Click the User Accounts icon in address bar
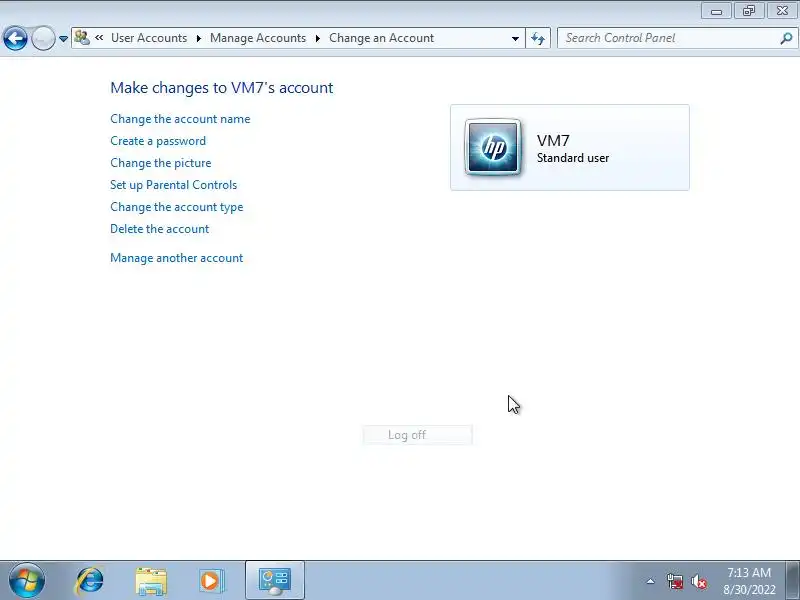The width and height of the screenshot is (800, 600). [x=82, y=38]
